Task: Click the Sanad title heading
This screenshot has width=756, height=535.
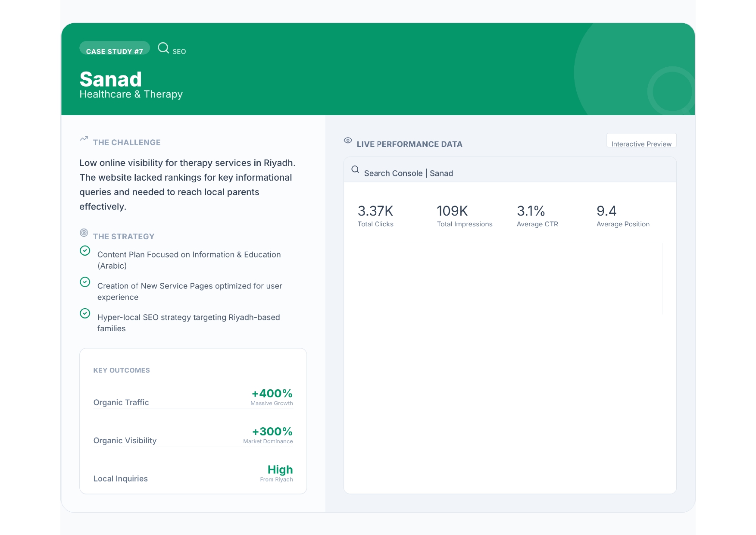Action: click(111, 79)
